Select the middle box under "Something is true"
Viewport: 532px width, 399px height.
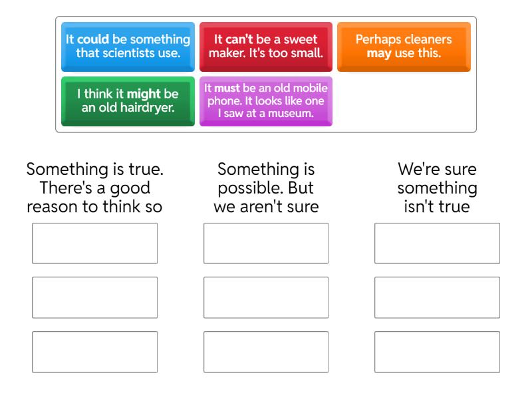94,297
